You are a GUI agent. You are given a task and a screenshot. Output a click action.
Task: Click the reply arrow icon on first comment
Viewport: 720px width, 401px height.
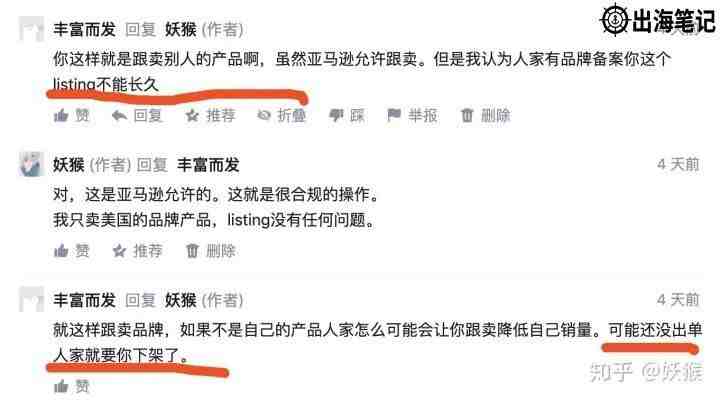tap(119, 115)
